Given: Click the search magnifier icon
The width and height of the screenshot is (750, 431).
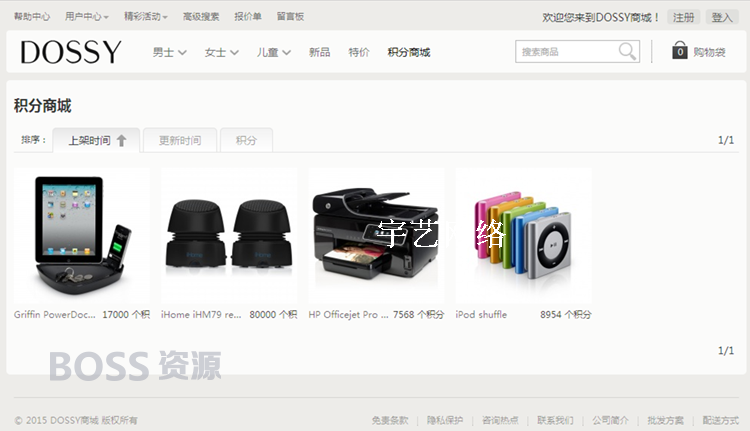Looking at the screenshot, I should pyautogui.click(x=627, y=51).
